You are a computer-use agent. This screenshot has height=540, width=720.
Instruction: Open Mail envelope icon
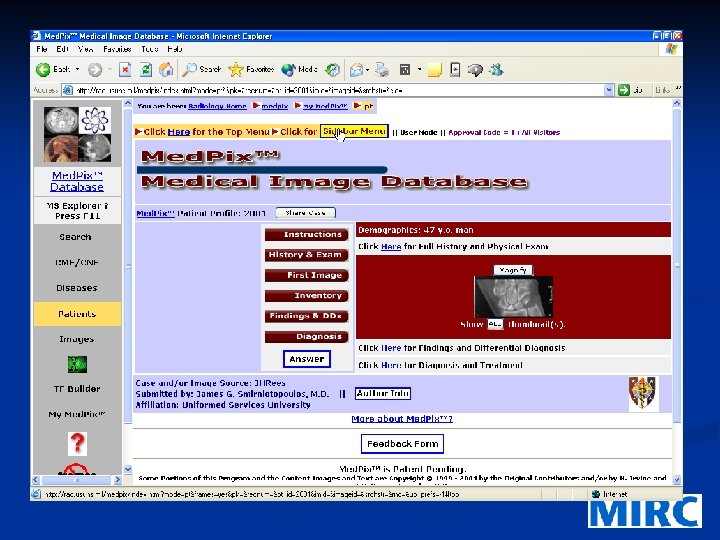point(356,70)
